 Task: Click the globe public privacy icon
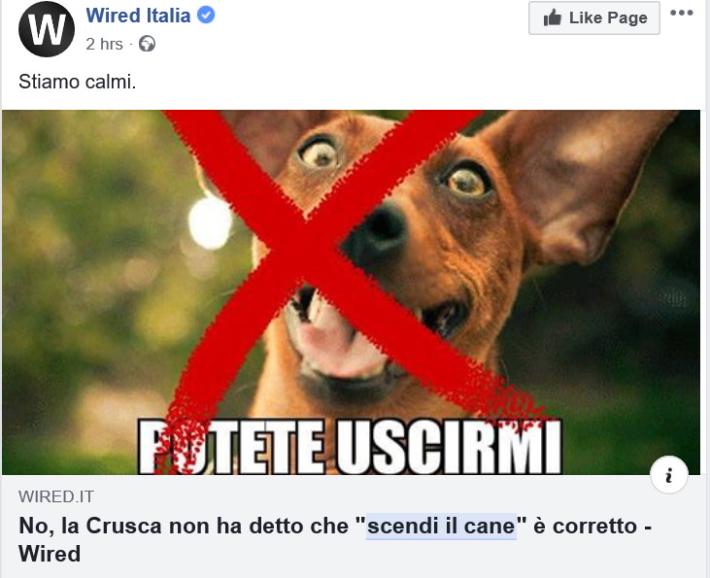[x=147, y=44]
